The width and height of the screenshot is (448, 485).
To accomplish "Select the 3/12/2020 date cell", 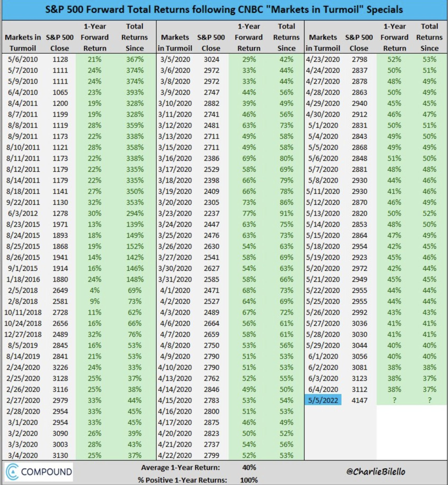I will click(x=175, y=125).
